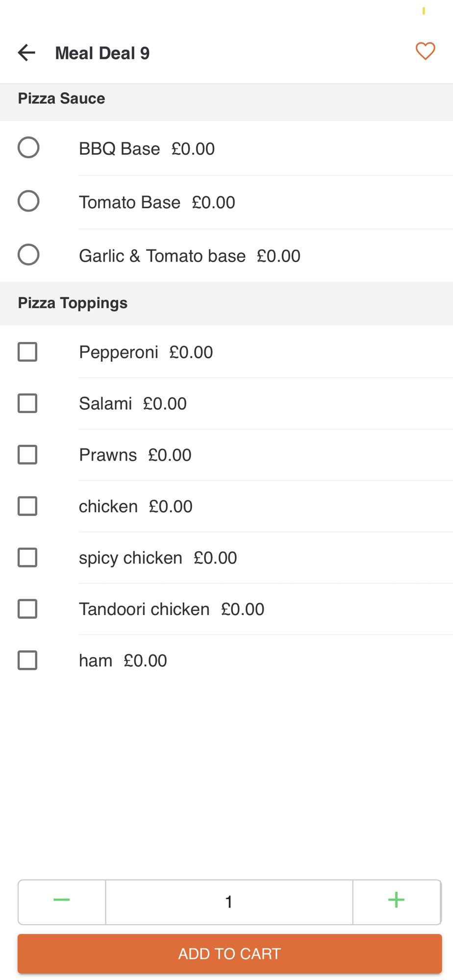Tick the Salami topping checkbox
This screenshot has width=453, height=980.
coord(27,403)
